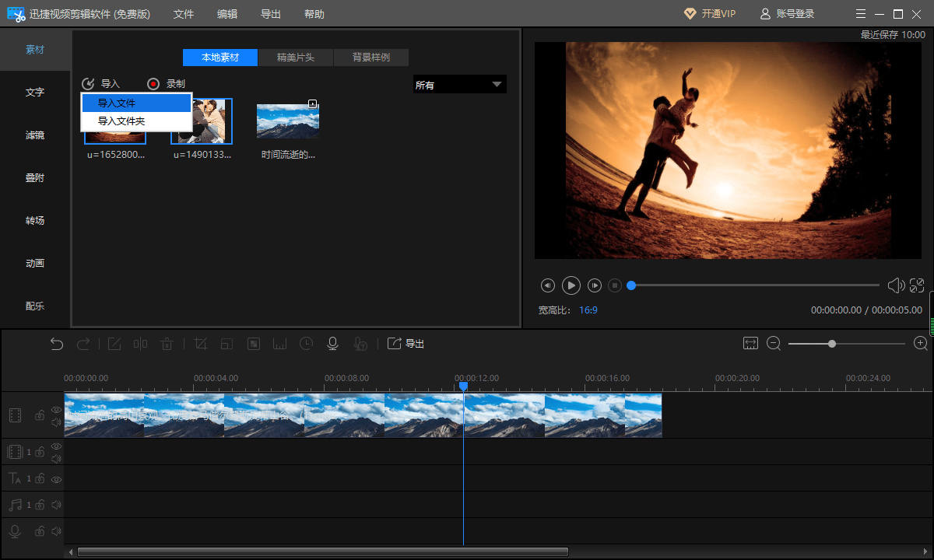Undo the last edit with the undo arrow
Viewport: 934px width, 560px height.
point(57,344)
